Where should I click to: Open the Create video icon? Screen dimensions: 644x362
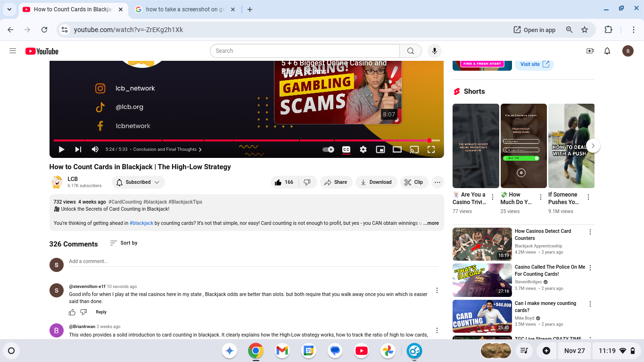[590, 51]
